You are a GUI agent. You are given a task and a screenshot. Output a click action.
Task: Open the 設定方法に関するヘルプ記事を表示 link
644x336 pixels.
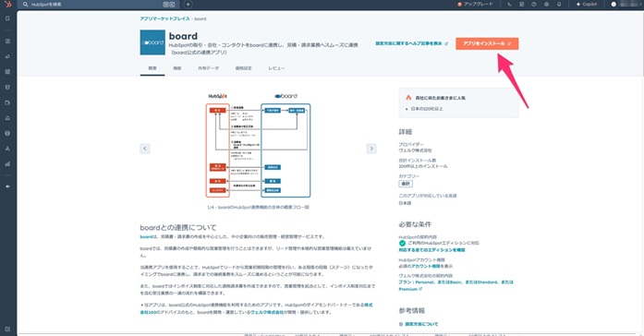point(411,43)
